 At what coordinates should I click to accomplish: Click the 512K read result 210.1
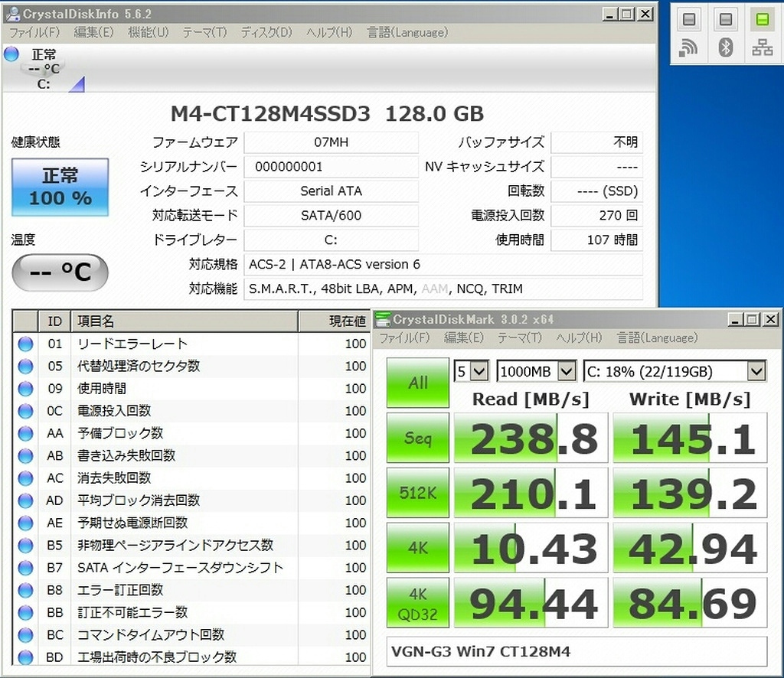click(531, 493)
